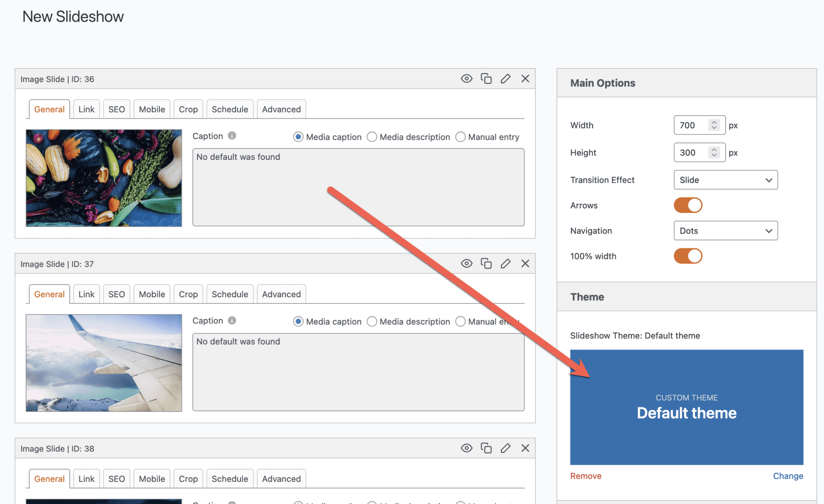Edit Image Slide ID 37 with pencil icon

coord(506,263)
